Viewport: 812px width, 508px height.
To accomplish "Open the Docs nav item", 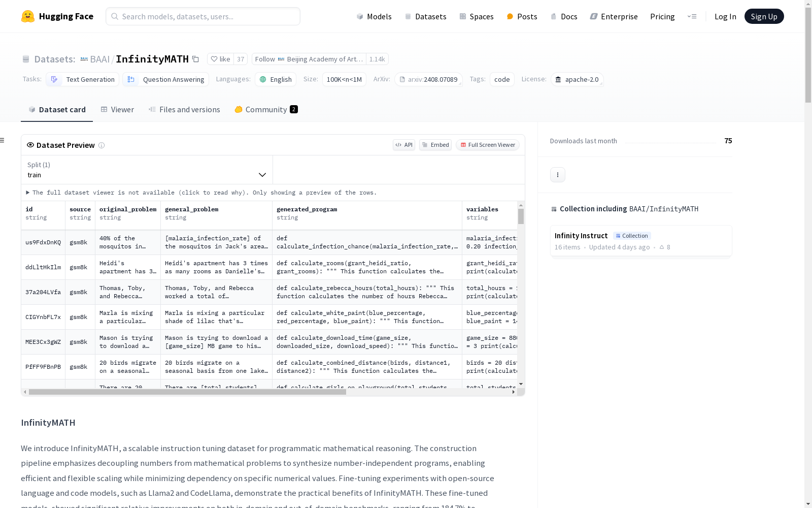I will point(564,16).
